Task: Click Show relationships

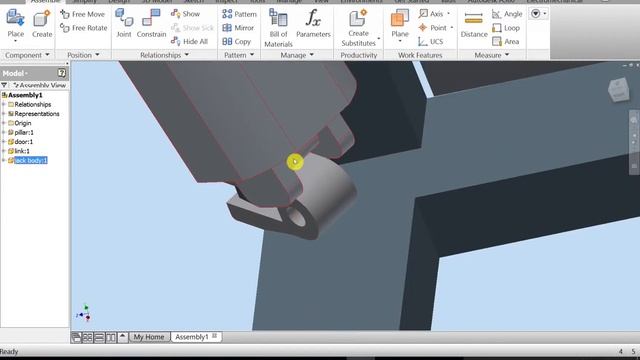Action: tap(185, 14)
